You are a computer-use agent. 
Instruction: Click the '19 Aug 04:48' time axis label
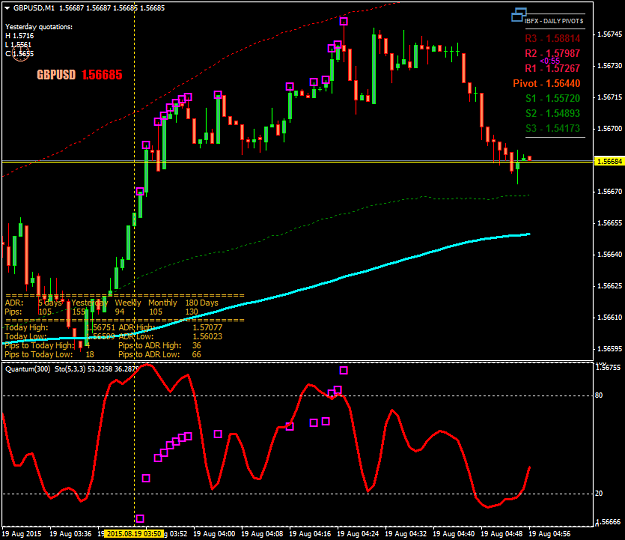point(501,533)
